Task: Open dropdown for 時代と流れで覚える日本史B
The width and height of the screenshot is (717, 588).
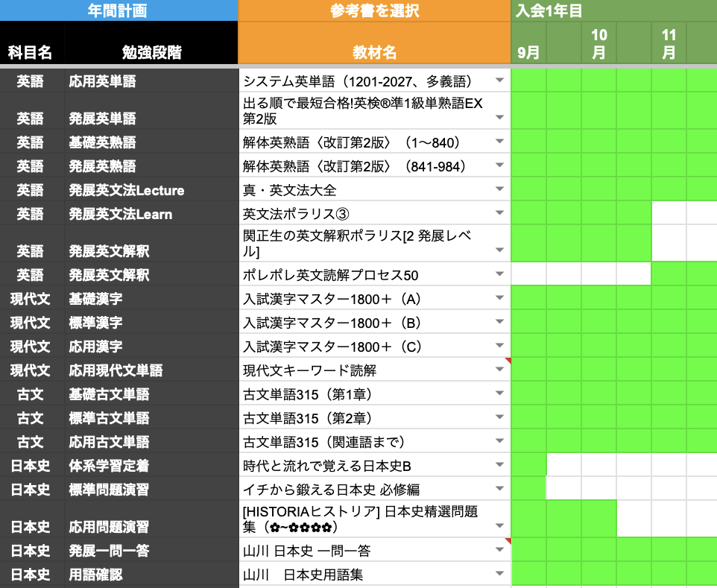Action: (x=499, y=464)
